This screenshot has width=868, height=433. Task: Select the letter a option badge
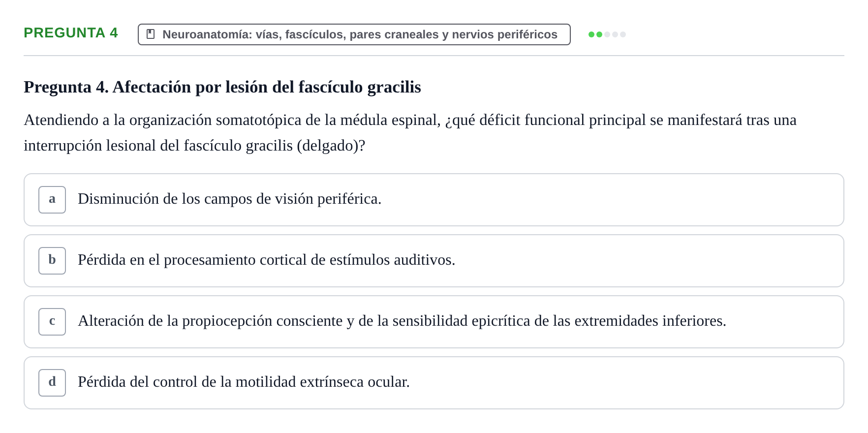tap(52, 200)
